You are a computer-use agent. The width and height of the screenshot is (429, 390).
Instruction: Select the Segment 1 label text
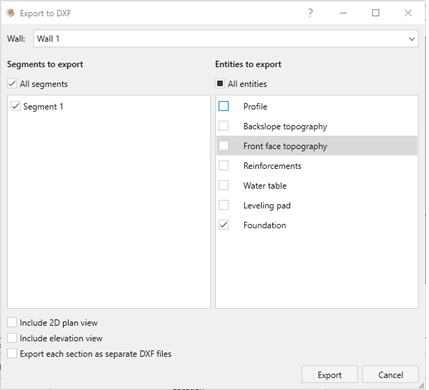pyautogui.click(x=43, y=107)
